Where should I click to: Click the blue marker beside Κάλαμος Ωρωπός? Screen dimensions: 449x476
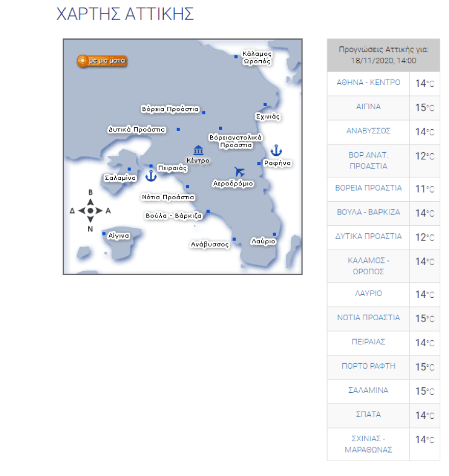236,57
